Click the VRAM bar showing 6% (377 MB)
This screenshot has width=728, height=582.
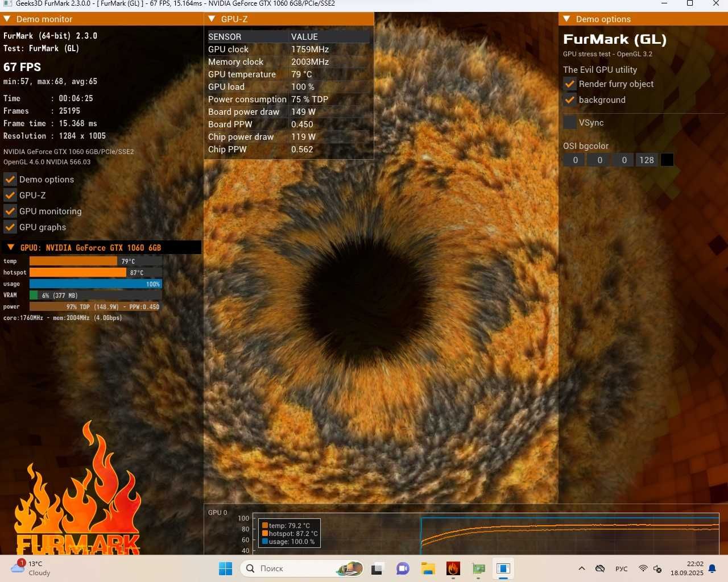tap(96, 296)
